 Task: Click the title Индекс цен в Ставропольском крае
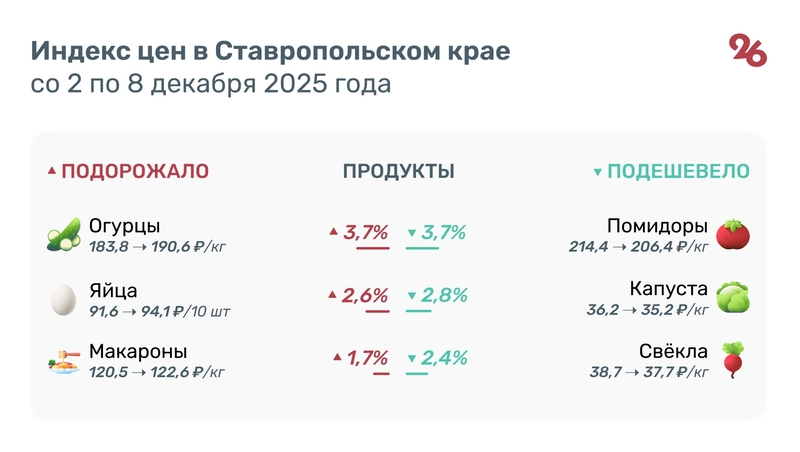[x=270, y=50]
